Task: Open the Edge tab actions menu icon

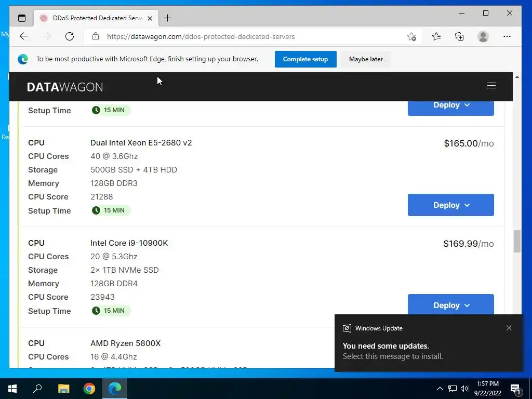Action: point(22,18)
